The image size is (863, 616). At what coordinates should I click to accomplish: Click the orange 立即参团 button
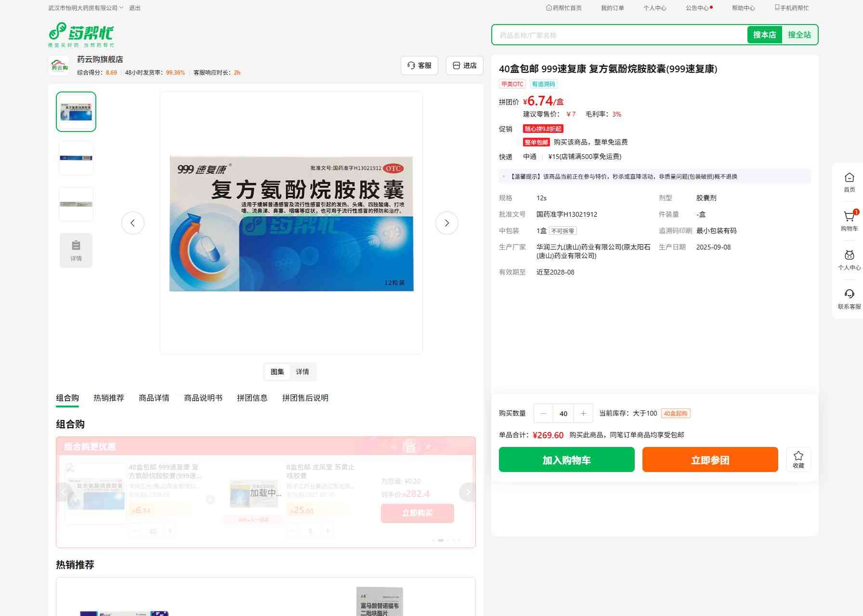point(710,460)
